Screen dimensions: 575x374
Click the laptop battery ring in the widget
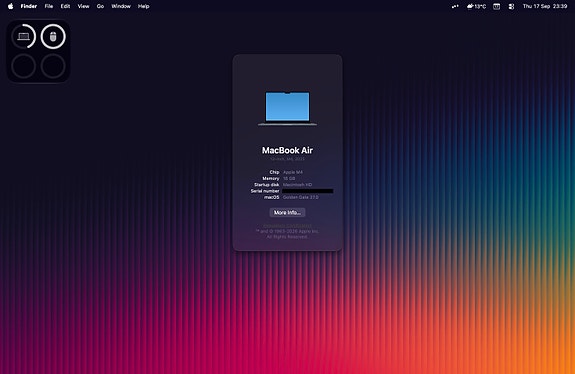23,36
